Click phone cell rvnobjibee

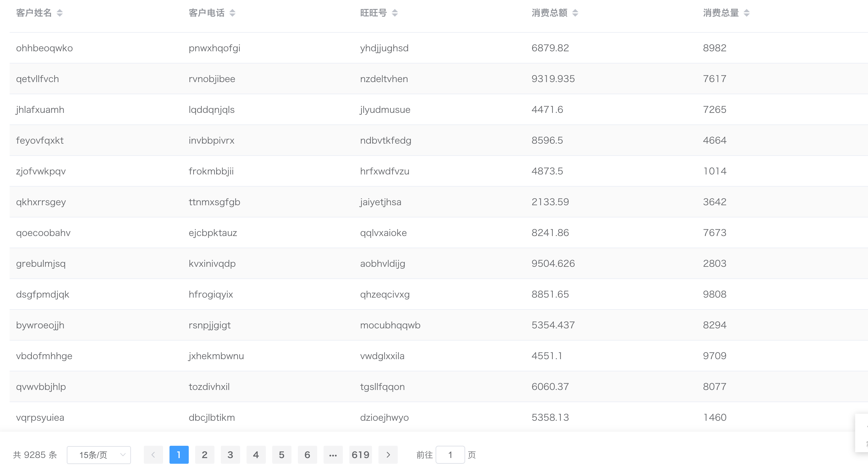(212, 79)
